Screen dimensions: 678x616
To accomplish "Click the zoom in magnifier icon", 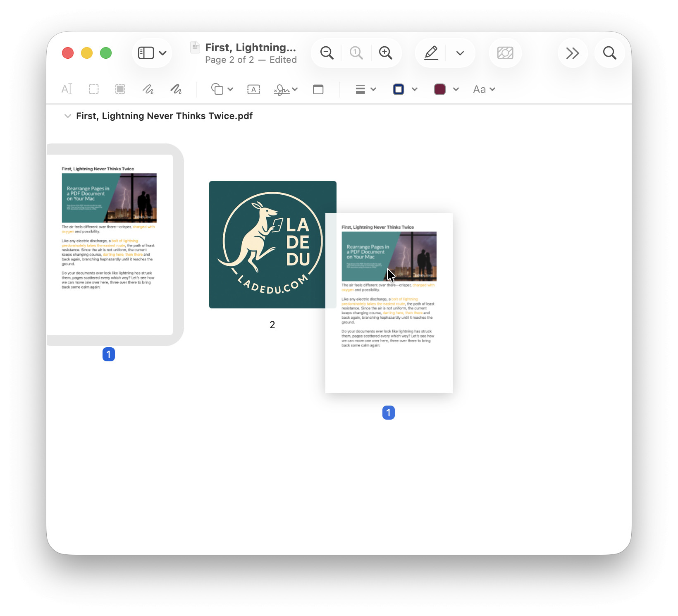I will click(x=386, y=53).
